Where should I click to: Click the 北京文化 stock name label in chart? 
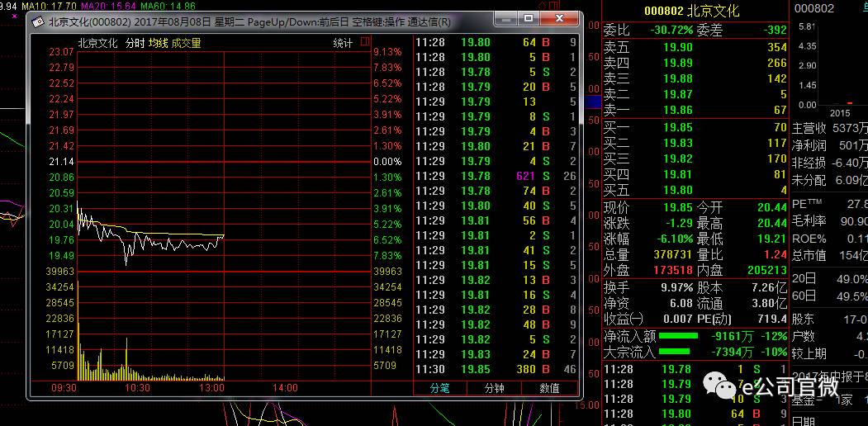pos(97,43)
